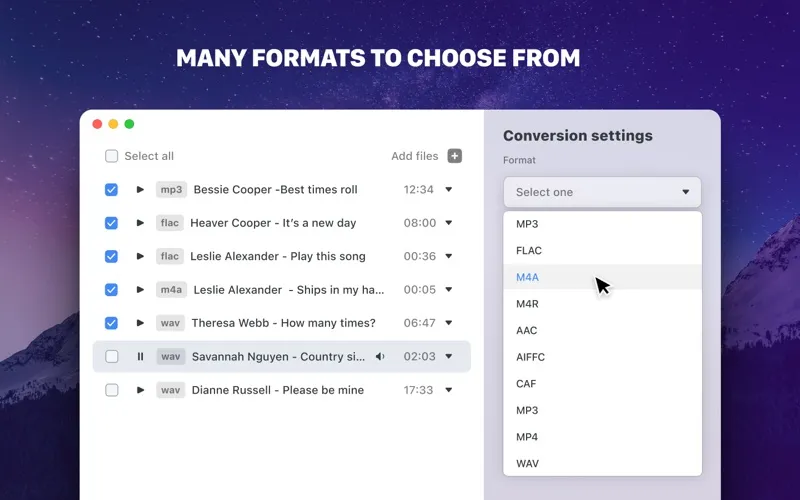
Task: Click the flac badge on Heaver Cooper
Action: point(169,223)
